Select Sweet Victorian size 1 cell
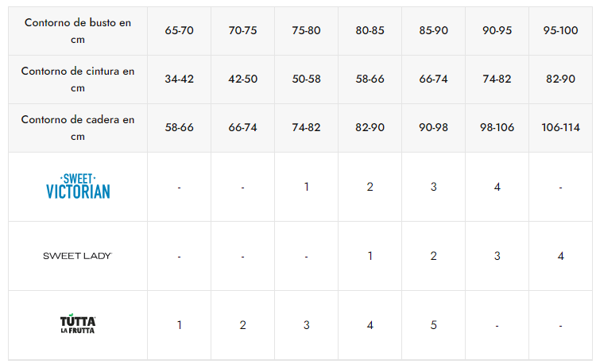596x364 pixels. tap(307, 187)
